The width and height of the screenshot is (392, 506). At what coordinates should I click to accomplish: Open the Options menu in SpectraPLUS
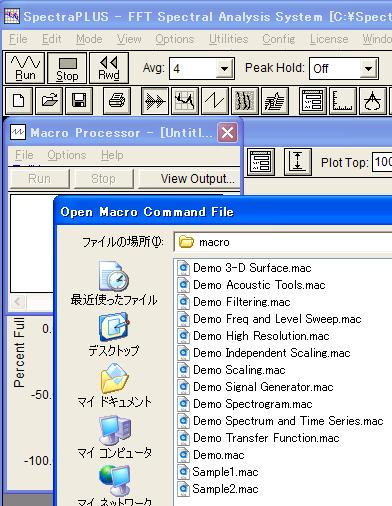coord(174,39)
